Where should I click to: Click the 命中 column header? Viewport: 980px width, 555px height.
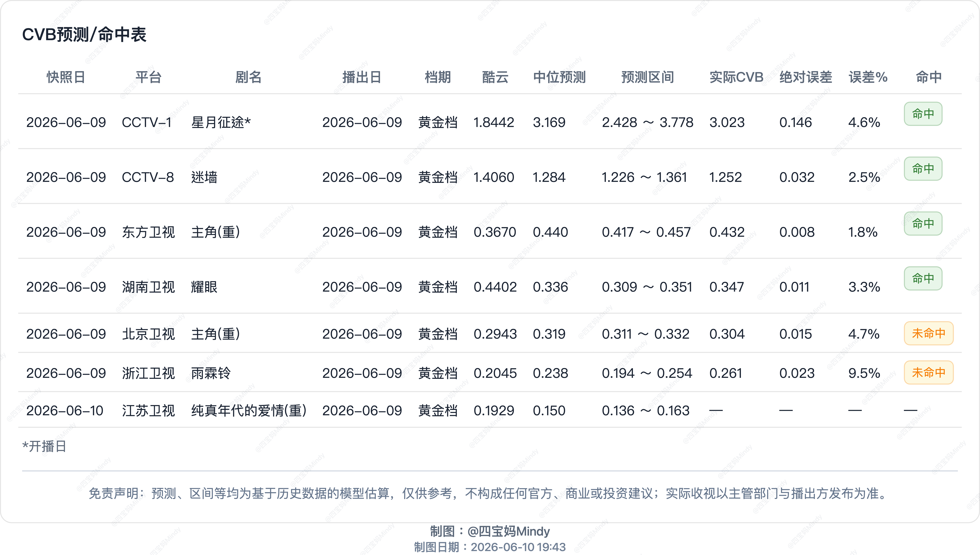929,77
